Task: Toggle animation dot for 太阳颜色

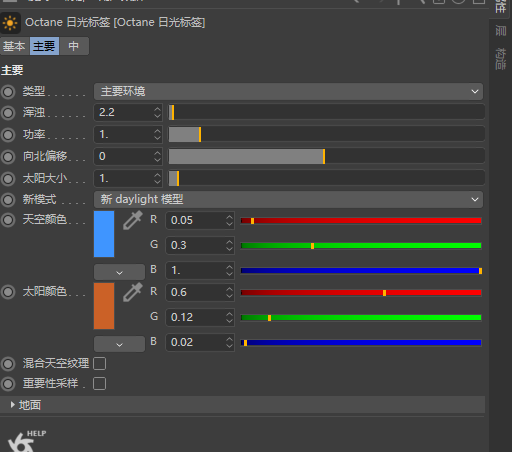Action: pyautogui.click(x=8, y=292)
